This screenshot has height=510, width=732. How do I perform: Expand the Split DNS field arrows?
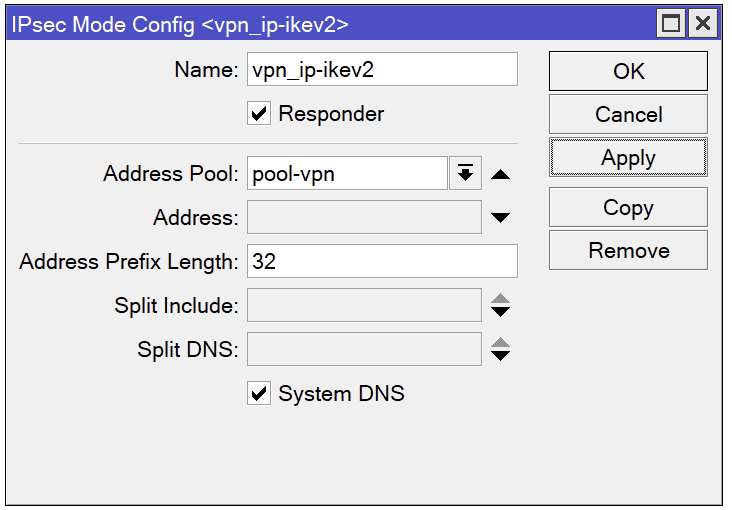click(x=500, y=349)
